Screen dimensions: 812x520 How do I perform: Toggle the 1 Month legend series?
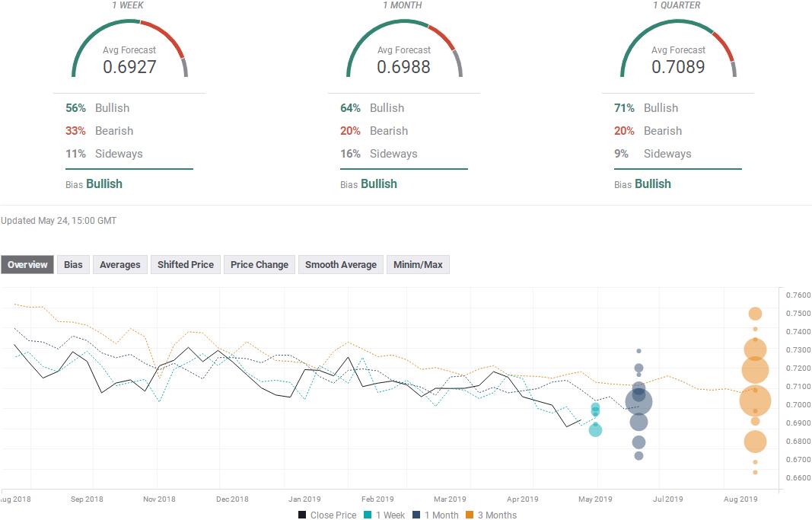[x=438, y=515]
